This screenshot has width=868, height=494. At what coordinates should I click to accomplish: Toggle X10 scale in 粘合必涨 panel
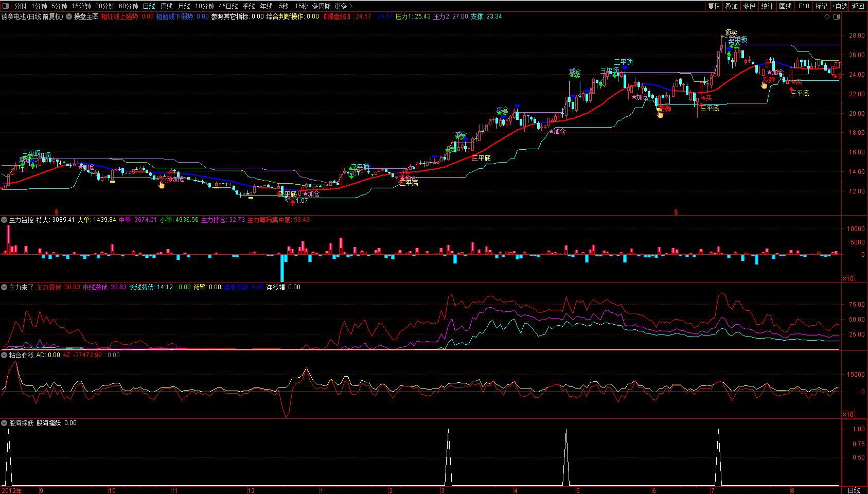click(x=848, y=414)
